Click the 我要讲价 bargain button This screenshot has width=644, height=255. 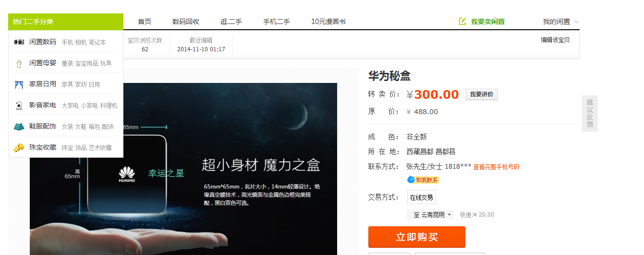(x=482, y=94)
